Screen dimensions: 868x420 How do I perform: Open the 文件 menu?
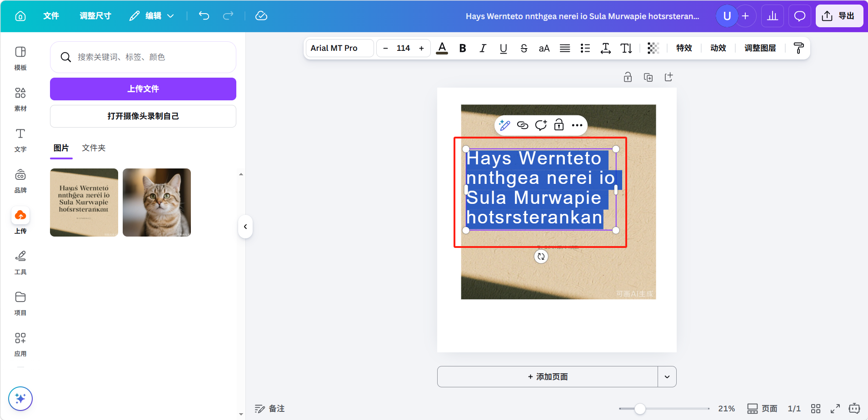51,16
